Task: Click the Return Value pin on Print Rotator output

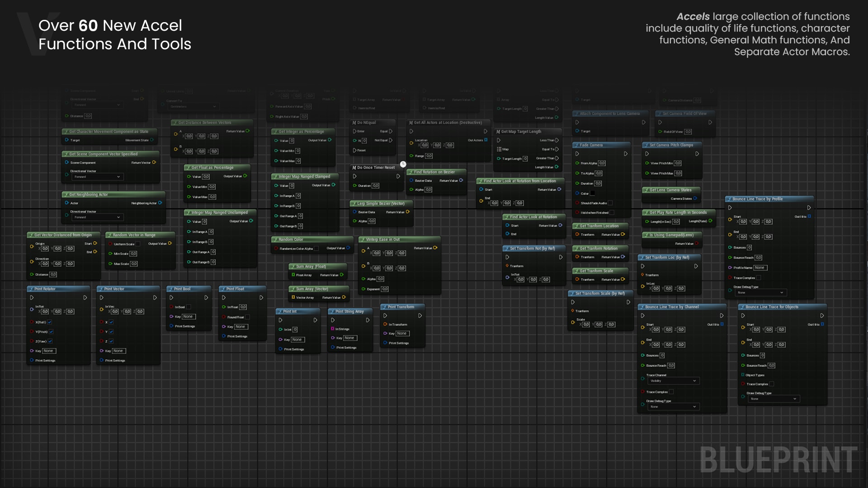Action: 85,297
